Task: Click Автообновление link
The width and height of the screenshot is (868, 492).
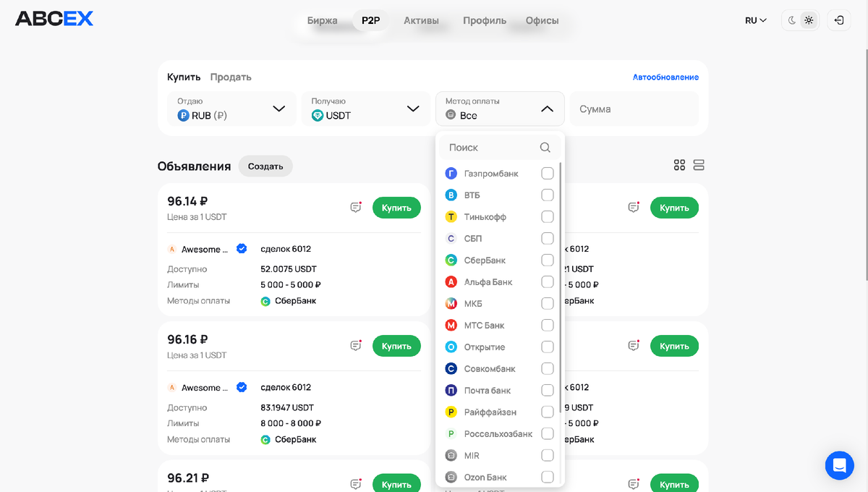Action: 665,77
